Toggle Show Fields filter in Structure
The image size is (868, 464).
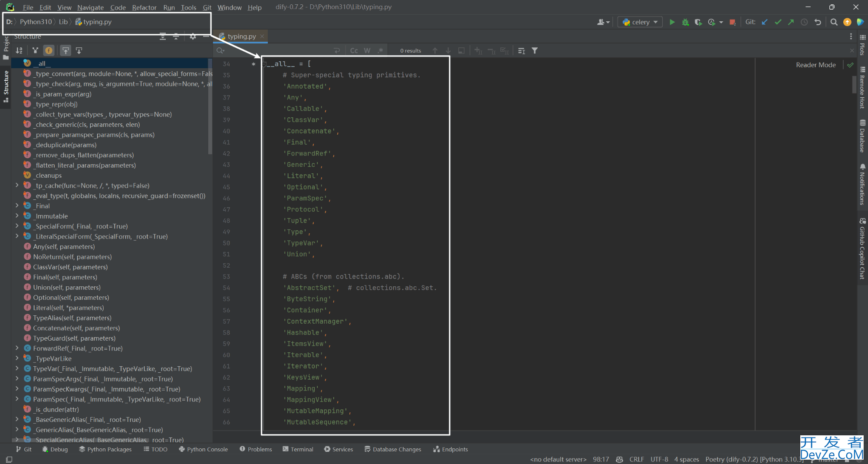coord(49,51)
